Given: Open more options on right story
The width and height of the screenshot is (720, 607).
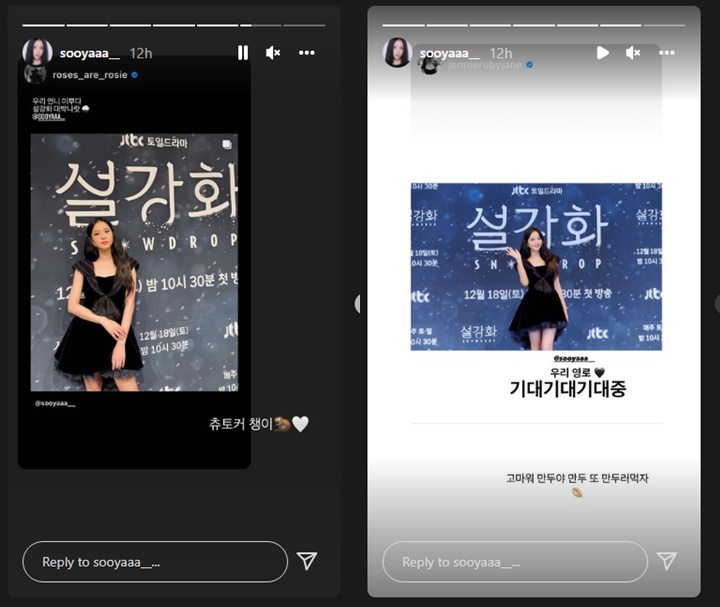Looking at the screenshot, I should tap(667, 53).
